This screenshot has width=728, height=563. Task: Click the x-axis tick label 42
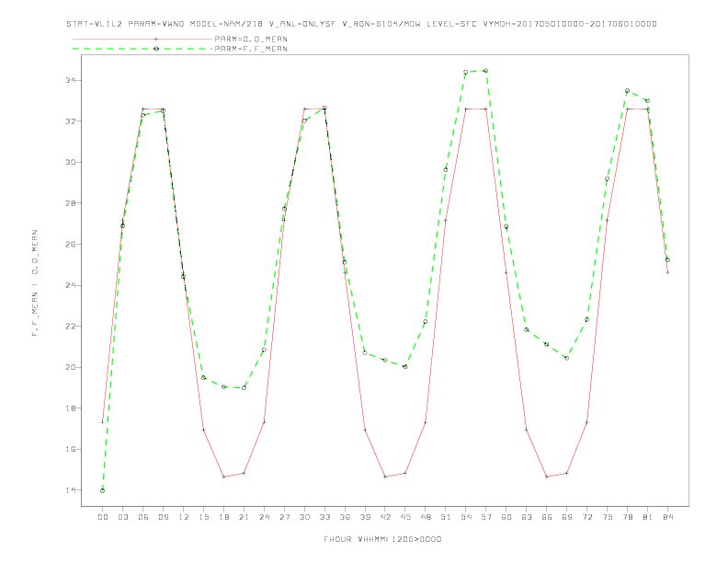tap(385, 517)
